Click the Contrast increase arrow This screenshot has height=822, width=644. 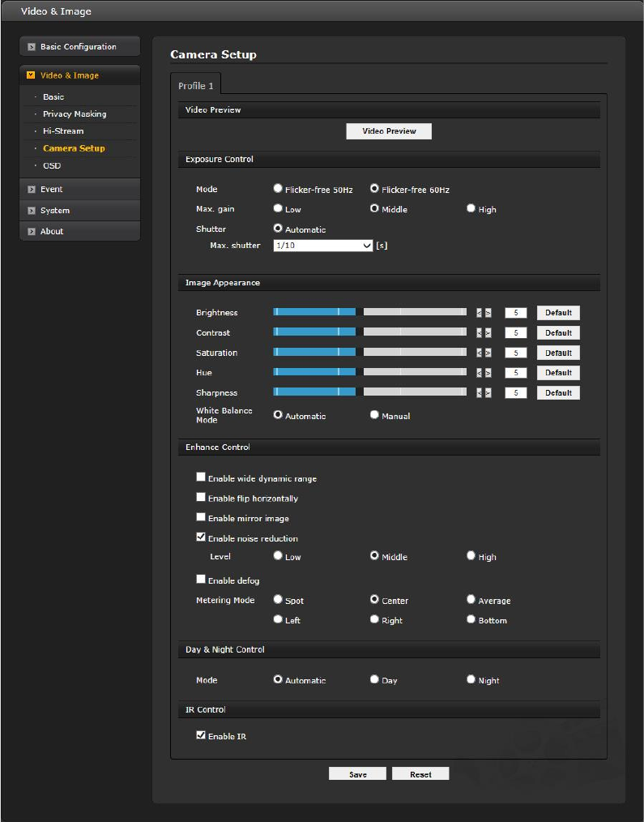tap(488, 333)
